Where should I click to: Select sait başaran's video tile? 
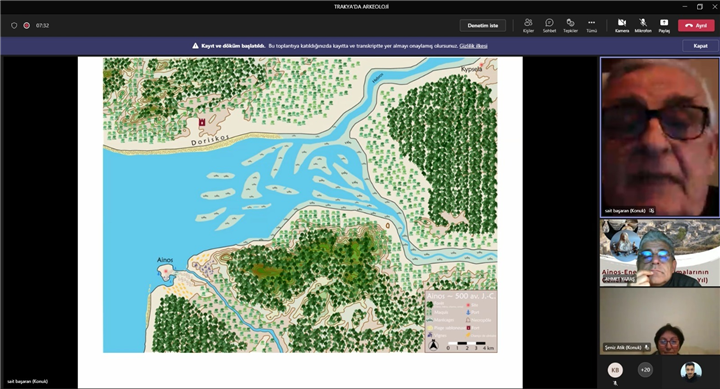click(660, 137)
